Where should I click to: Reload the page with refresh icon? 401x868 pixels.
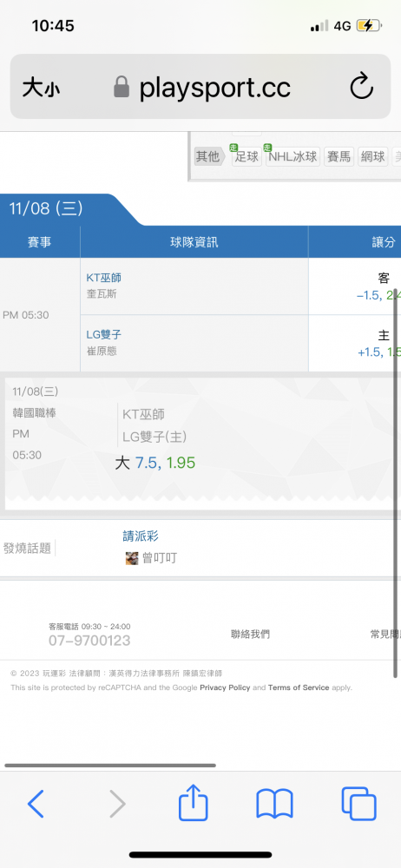(x=362, y=87)
